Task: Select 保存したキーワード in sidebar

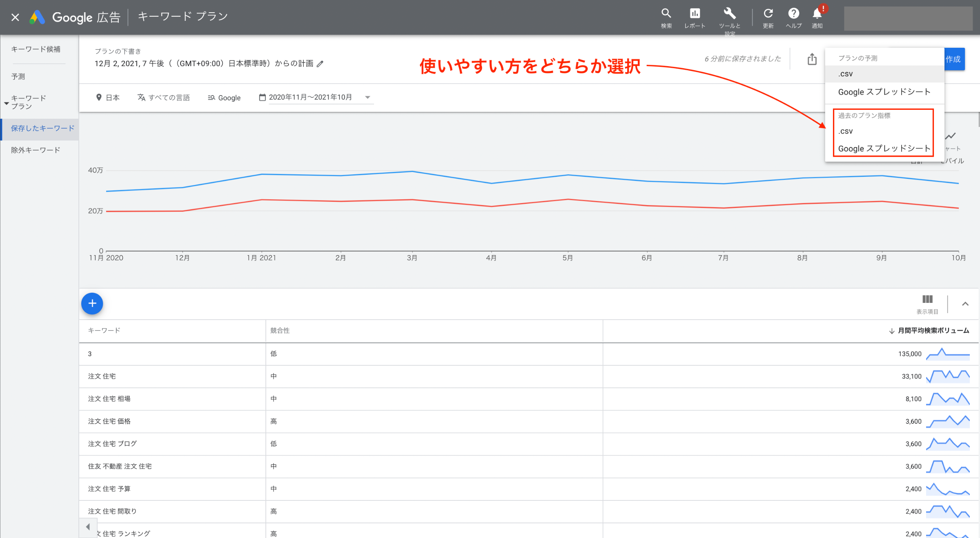Action: (40, 129)
